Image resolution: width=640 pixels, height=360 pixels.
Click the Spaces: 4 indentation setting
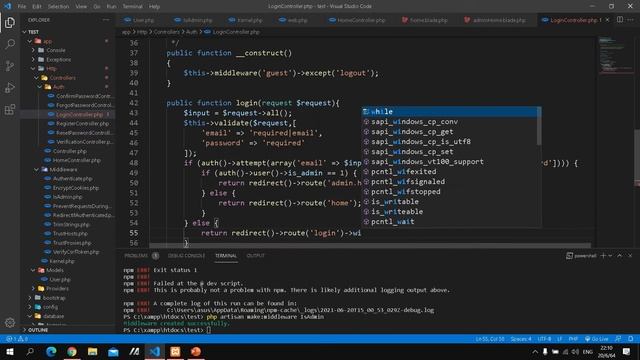click(x=521, y=339)
